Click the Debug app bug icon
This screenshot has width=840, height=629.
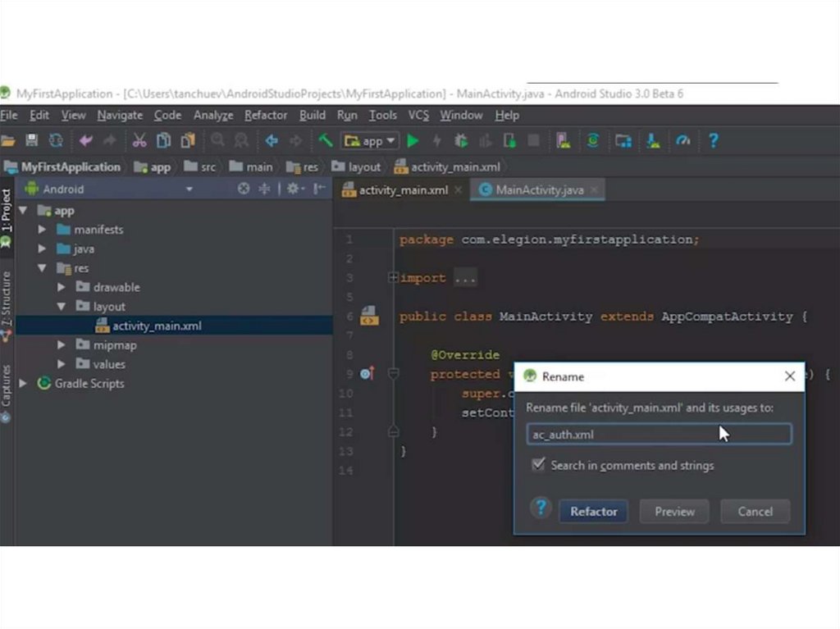[x=461, y=141]
